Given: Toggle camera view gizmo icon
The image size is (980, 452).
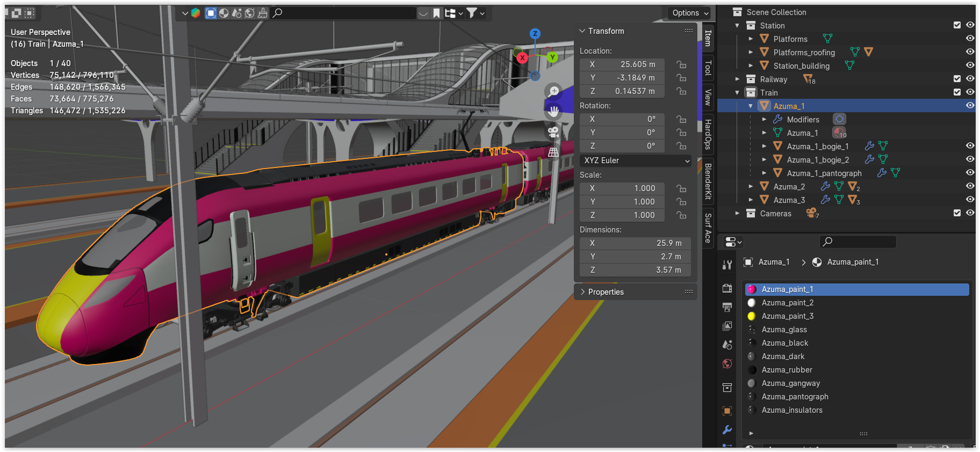Looking at the screenshot, I should 553,132.
